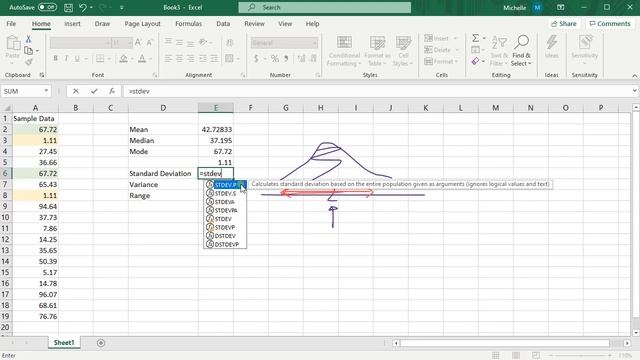Image resolution: width=640 pixels, height=360 pixels.
Task: Choose STDEVA in the function list
Action: 225,202
